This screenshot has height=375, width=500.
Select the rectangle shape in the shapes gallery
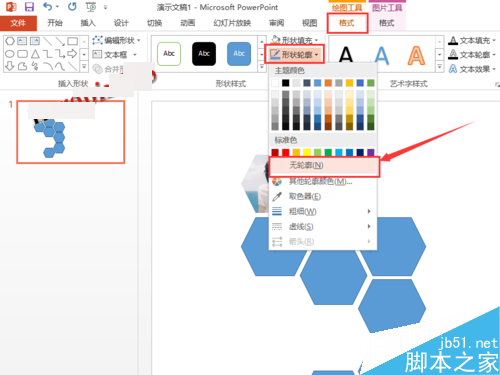pyautogui.click(x=73, y=41)
